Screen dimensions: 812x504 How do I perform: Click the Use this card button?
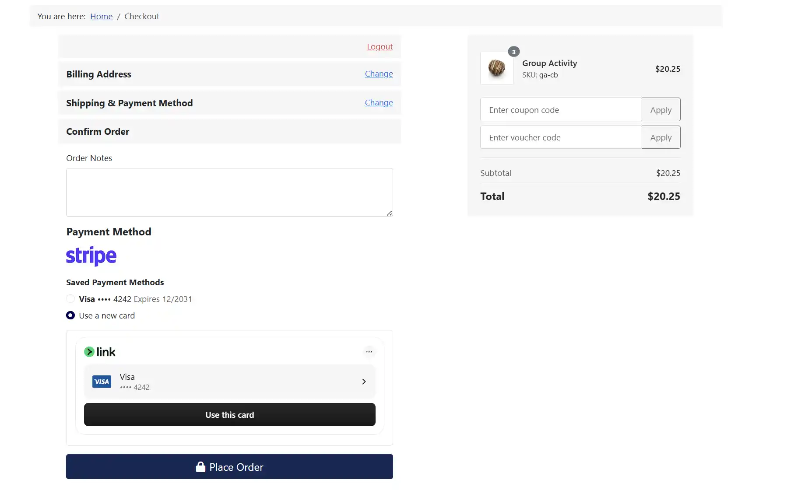pos(230,414)
